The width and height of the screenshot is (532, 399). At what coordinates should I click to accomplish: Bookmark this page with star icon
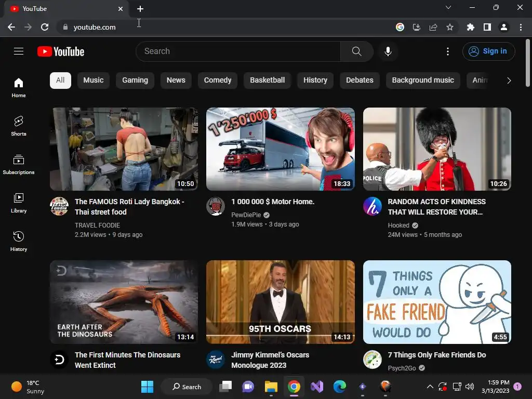(449, 27)
